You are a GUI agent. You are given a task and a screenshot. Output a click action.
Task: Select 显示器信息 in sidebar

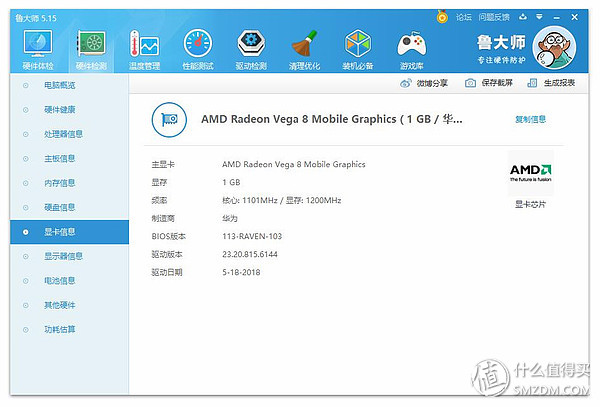[63, 256]
